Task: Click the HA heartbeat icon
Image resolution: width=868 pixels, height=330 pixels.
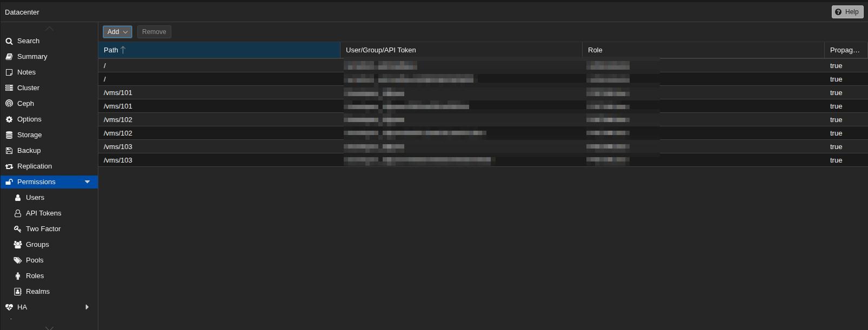Action: pyautogui.click(x=9, y=307)
